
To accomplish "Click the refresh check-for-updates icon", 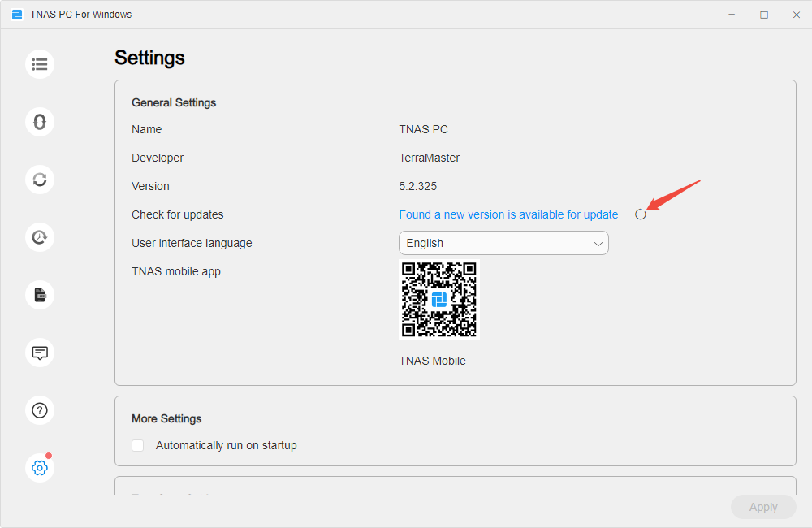I will [x=641, y=214].
